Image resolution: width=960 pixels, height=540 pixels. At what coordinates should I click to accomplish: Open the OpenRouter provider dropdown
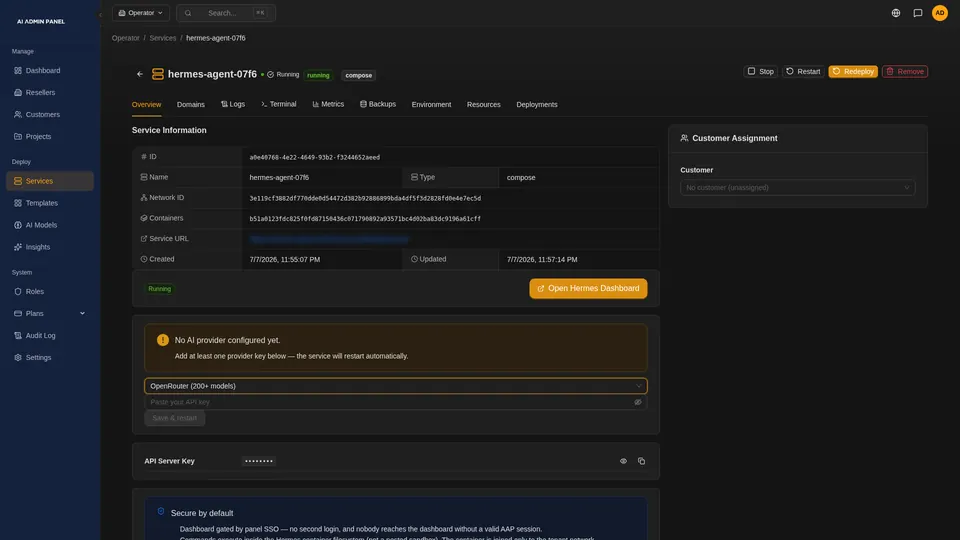(396, 386)
